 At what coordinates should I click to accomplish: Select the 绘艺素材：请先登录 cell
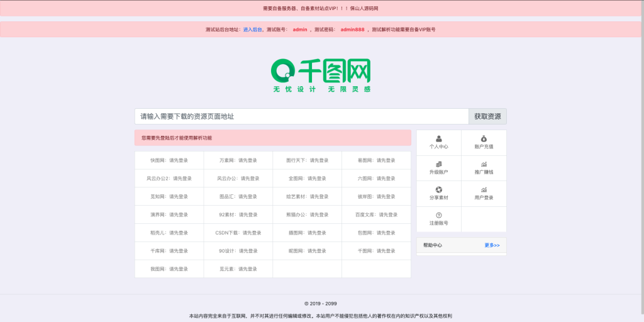307,196
